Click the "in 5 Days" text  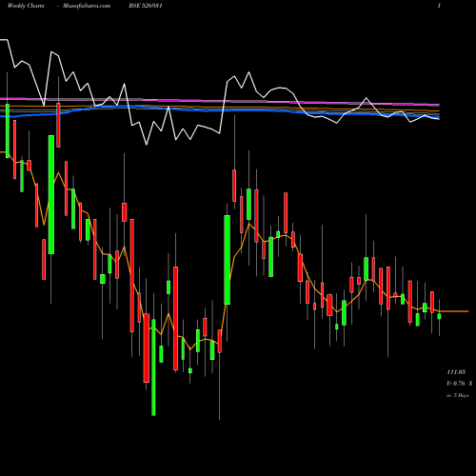[458, 395]
